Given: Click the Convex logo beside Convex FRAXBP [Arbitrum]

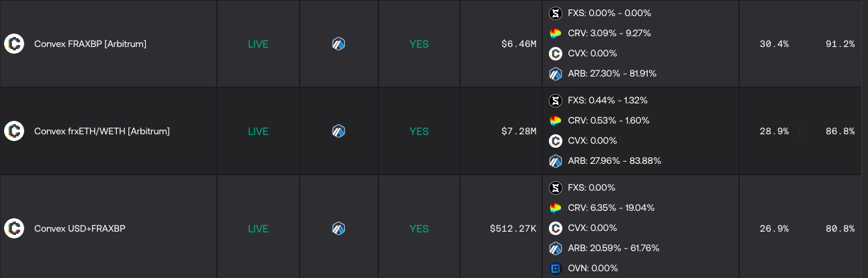Looking at the screenshot, I should click(14, 44).
